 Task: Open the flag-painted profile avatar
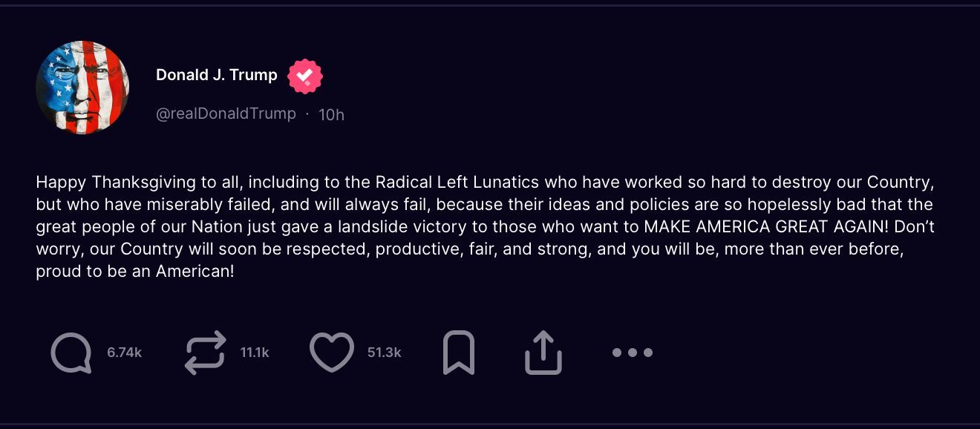82,88
